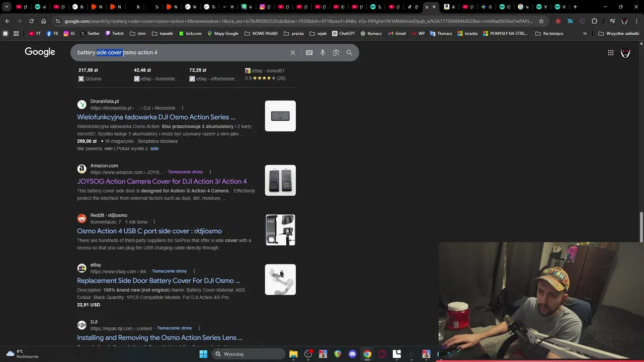The height and width of the screenshot is (362, 644).
Task: Open the pracka bookmarks folder
Action: 294,33
